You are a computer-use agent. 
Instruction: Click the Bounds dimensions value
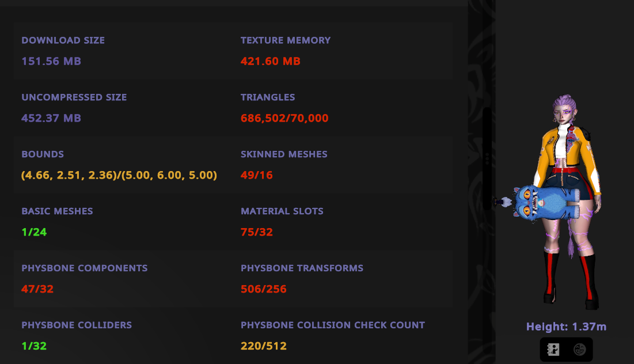(x=119, y=175)
